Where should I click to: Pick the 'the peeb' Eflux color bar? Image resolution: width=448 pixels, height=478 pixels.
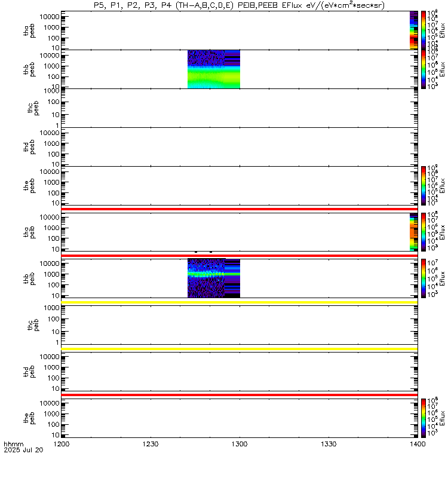(424, 186)
